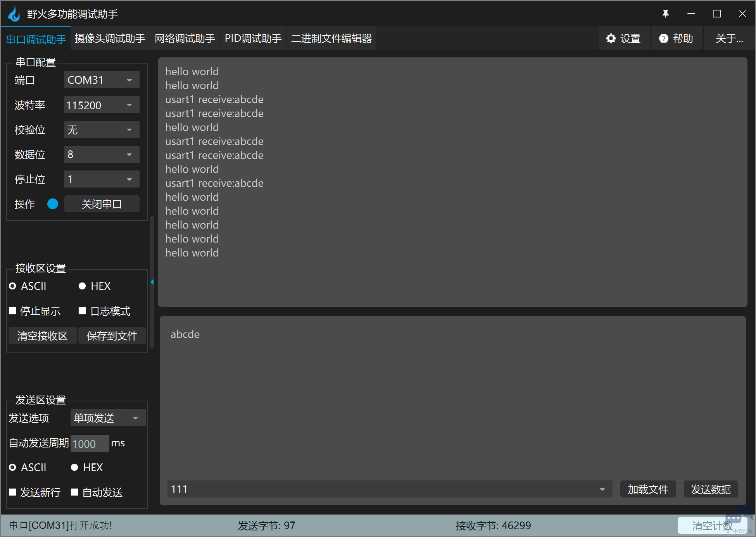Image resolution: width=756 pixels, height=537 pixels.
Task: Click 保存到文件 button
Action: 112,336
